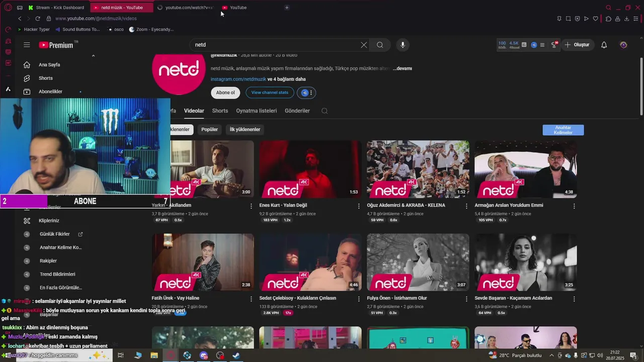Play the Sevde Başaran video thumbnail
This screenshot has width=644, height=362.
click(525, 262)
